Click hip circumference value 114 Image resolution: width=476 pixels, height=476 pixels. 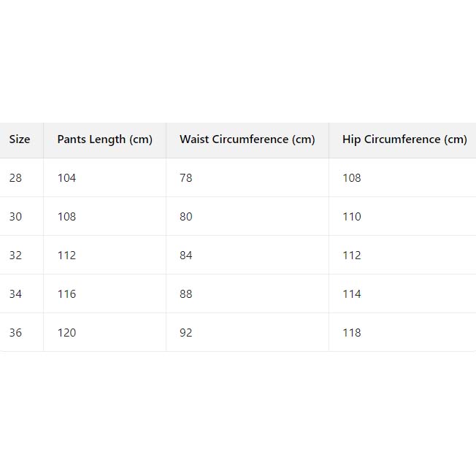352,294
